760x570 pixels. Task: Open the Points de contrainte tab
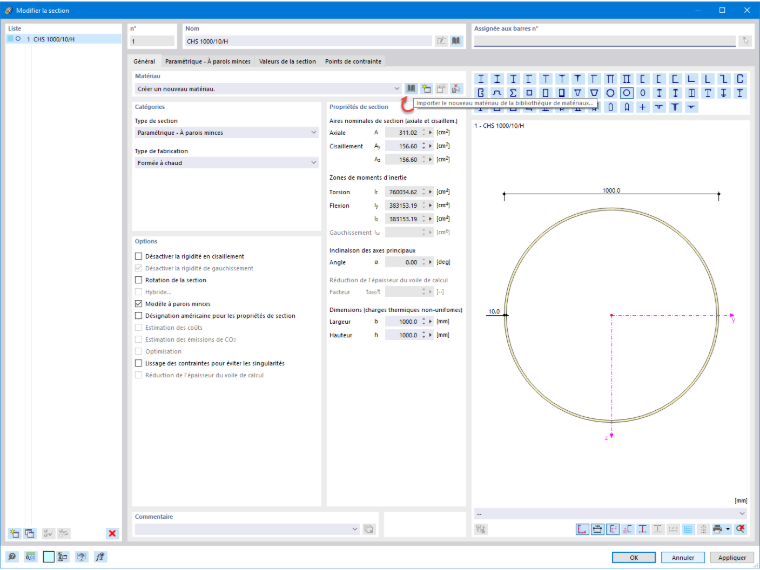353,62
